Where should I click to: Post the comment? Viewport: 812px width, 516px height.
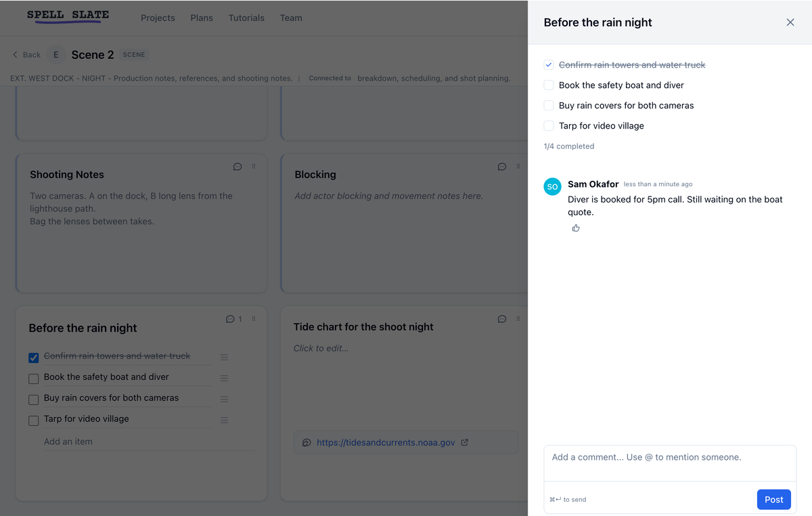[x=774, y=500]
